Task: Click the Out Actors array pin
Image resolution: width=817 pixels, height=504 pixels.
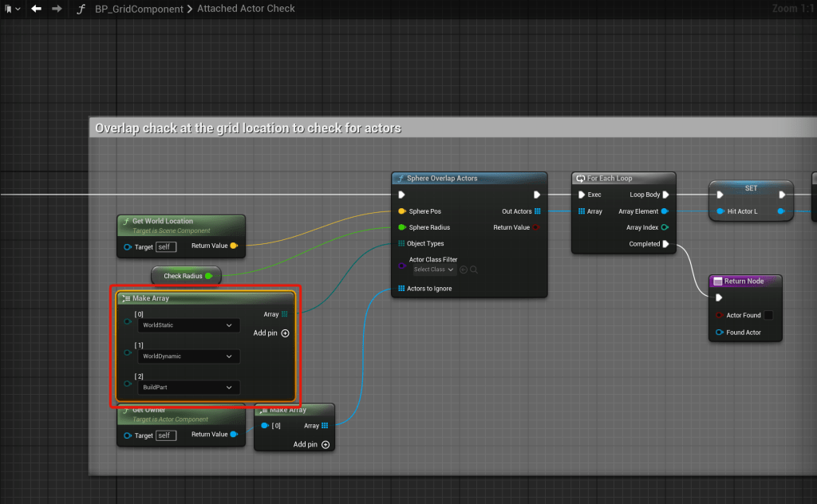Action: (538, 211)
